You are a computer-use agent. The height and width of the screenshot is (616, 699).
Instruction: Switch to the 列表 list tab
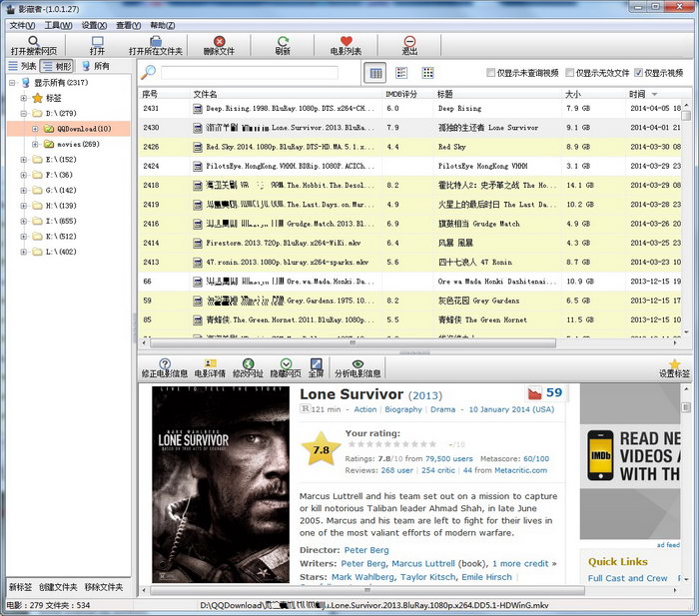click(21, 66)
